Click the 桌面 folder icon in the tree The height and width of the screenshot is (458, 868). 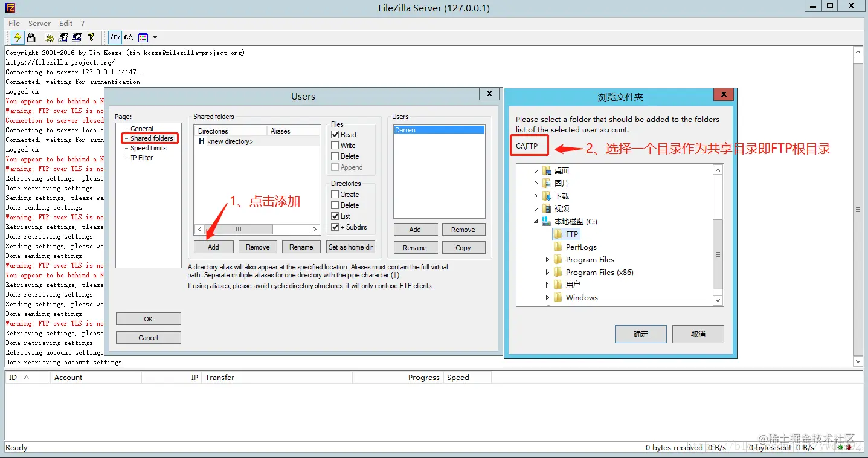point(547,170)
